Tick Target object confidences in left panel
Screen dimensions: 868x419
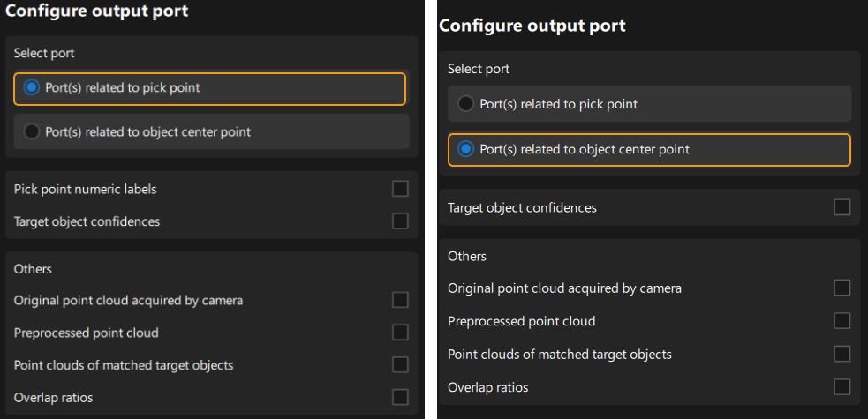[x=400, y=221]
